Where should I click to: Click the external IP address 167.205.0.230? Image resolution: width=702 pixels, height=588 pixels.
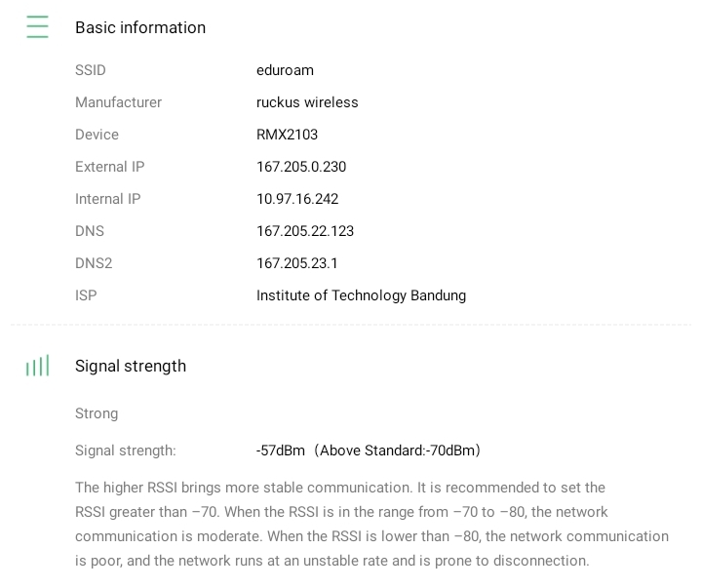tap(301, 167)
